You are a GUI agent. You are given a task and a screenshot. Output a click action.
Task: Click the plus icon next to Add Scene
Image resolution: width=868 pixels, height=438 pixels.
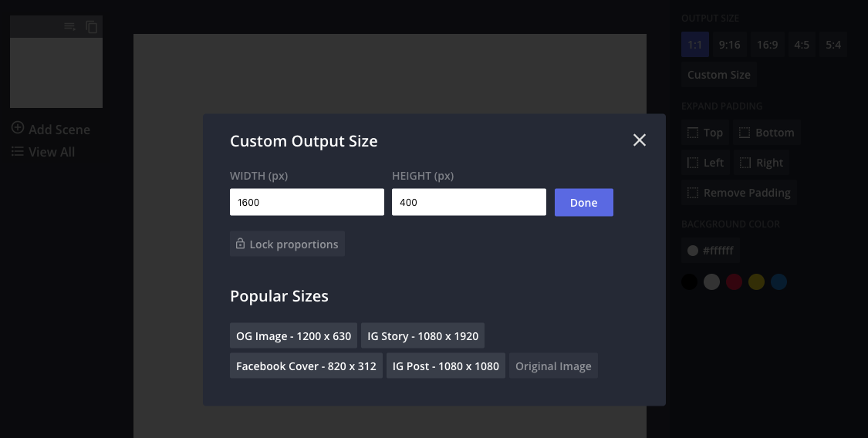pos(18,129)
